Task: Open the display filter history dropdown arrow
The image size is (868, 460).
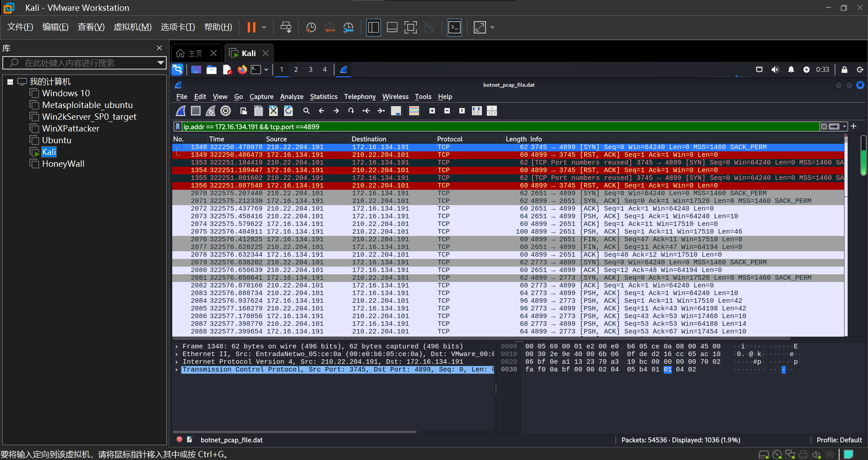Action: (844, 127)
